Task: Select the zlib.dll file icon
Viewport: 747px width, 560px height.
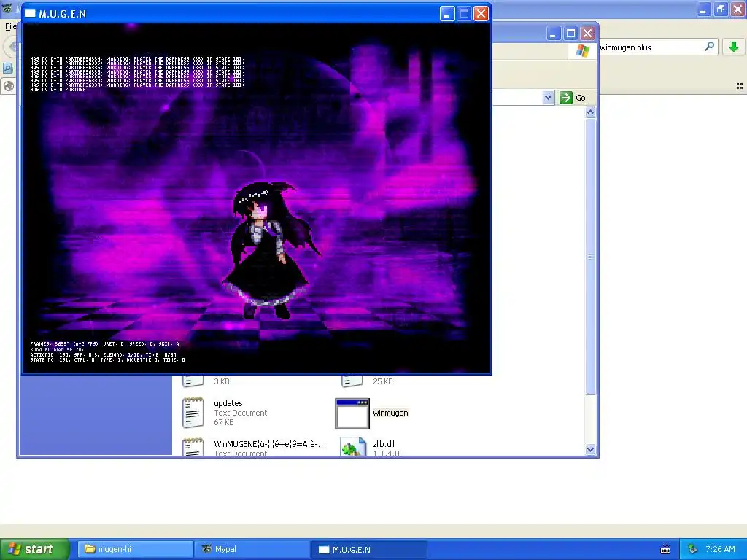Action: coord(352,447)
